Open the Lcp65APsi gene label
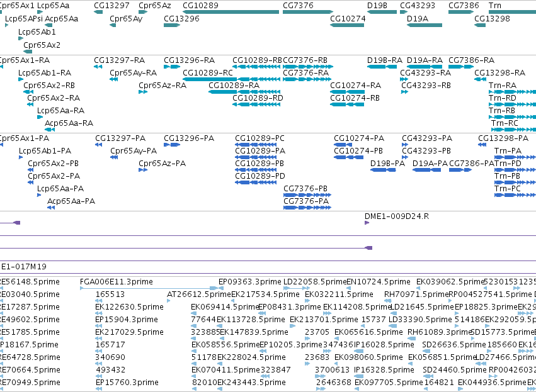The height and width of the screenshot is (392, 536). point(23,18)
